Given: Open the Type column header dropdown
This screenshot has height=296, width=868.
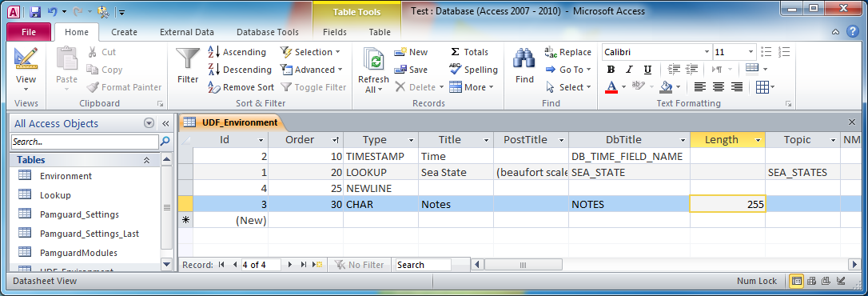Looking at the screenshot, I should [411, 140].
